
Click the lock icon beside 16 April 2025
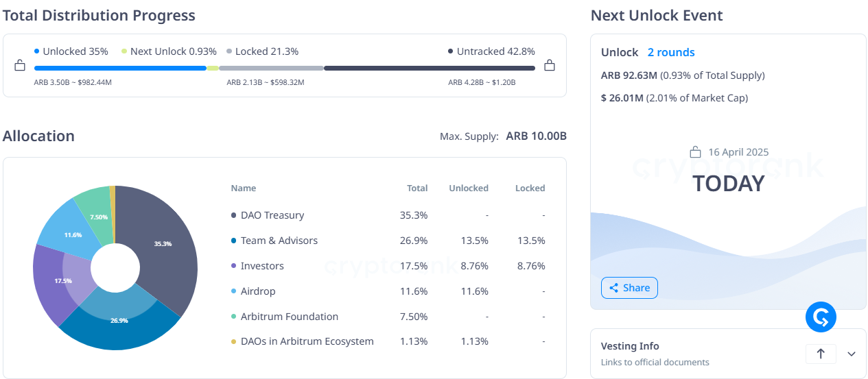[695, 152]
